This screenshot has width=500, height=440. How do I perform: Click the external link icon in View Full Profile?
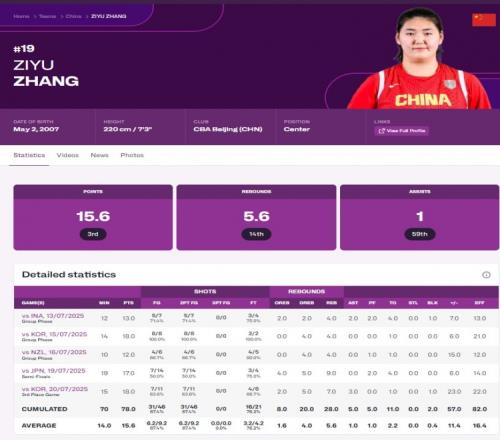click(382, 131)
